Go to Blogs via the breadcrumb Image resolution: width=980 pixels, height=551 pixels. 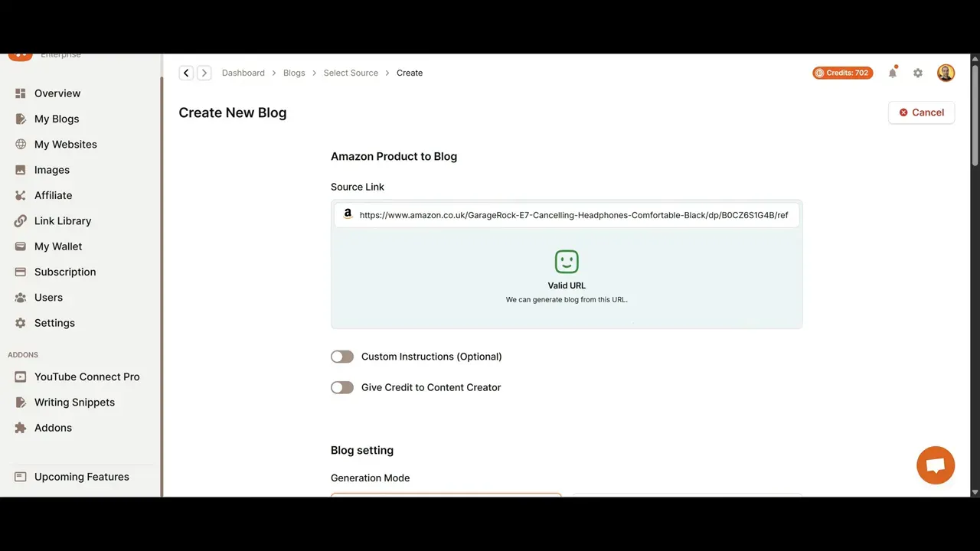coord(294,73)
